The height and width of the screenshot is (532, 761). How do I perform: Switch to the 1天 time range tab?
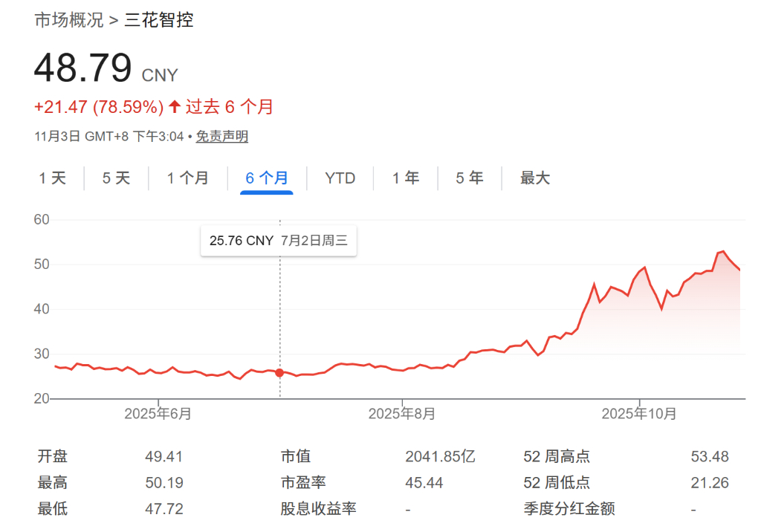pos(52,178)
